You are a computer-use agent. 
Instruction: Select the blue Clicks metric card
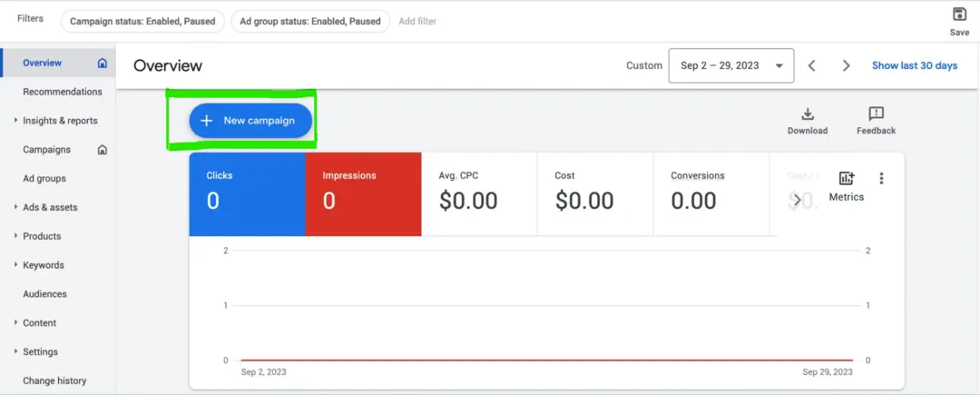coord(248,194)
